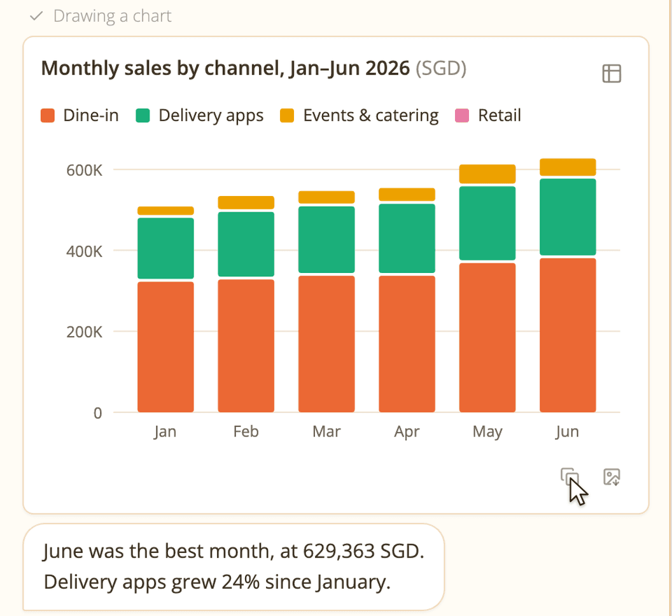Switch chart to table view icon
This screenshot has height=616, width=672.
(612, 73)
